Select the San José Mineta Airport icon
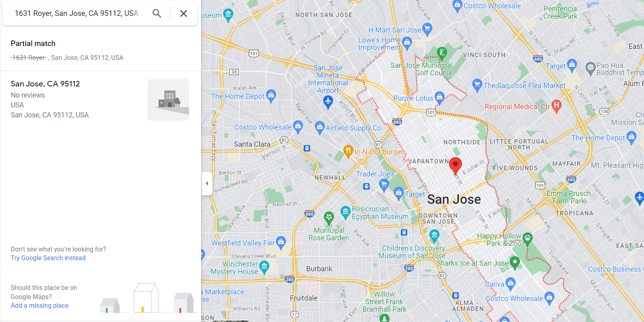This screenshot has height=322, width=644. [328, 102]
